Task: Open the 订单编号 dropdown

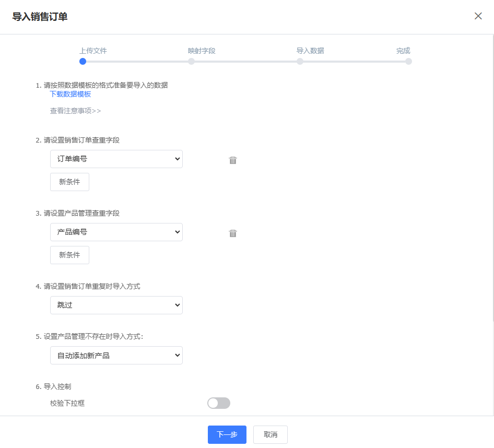Action: [x=116, y=159]
